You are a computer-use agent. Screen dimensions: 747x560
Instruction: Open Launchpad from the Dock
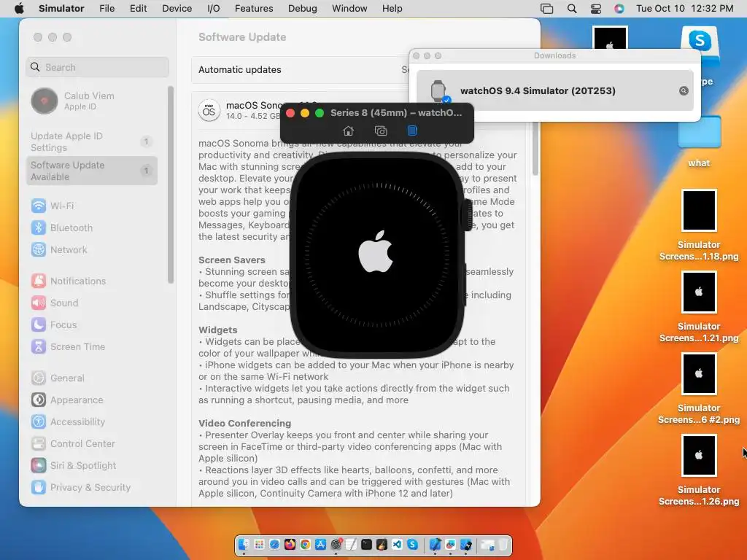[259, 544]
